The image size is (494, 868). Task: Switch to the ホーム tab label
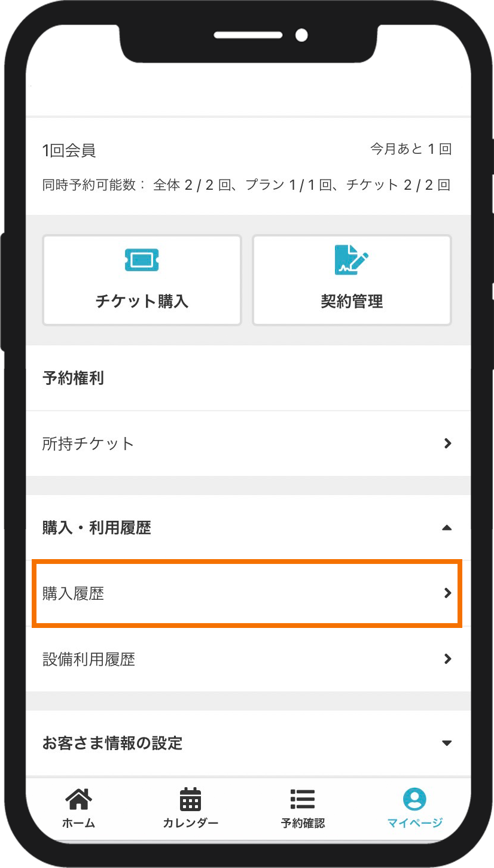click(78, 823)
